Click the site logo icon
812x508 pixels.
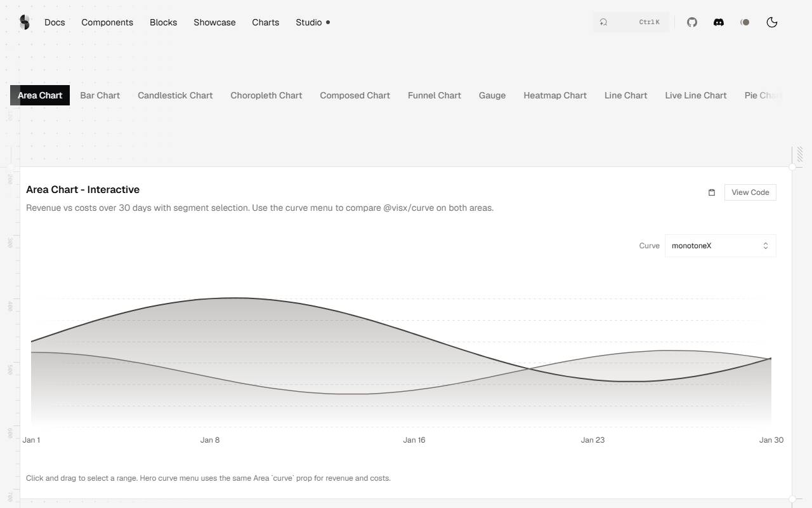(24, 22)
